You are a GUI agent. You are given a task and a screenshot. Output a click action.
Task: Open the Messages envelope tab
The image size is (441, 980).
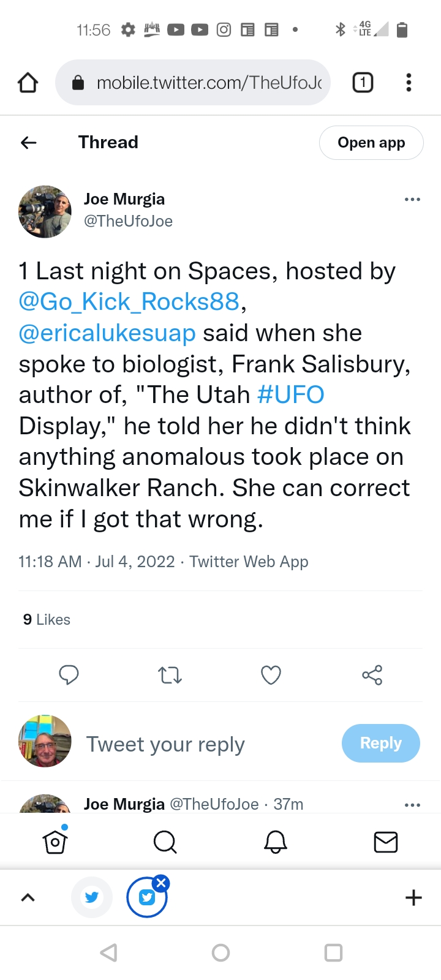click(386, 842)
